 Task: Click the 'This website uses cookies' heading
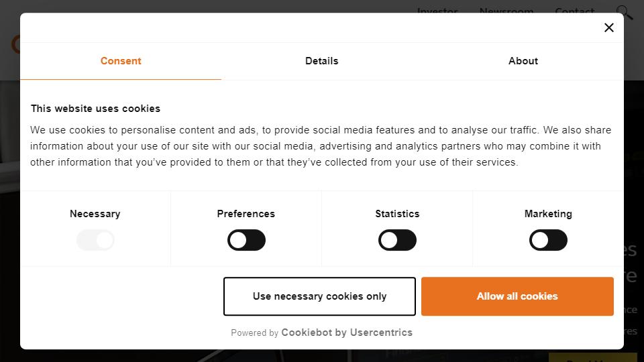pyautogui.click(x=95, y=109)
